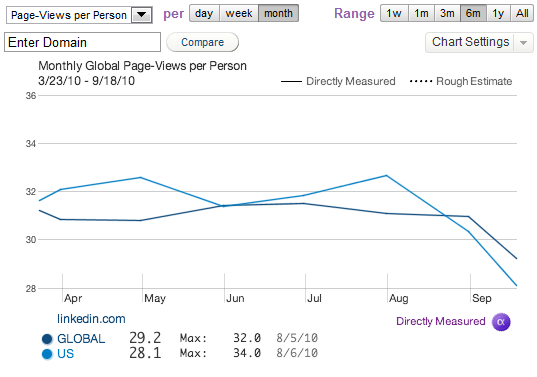Click the 32 y-axis label
This screenshot has width=537, height=377.
click(x=31, y=192)
